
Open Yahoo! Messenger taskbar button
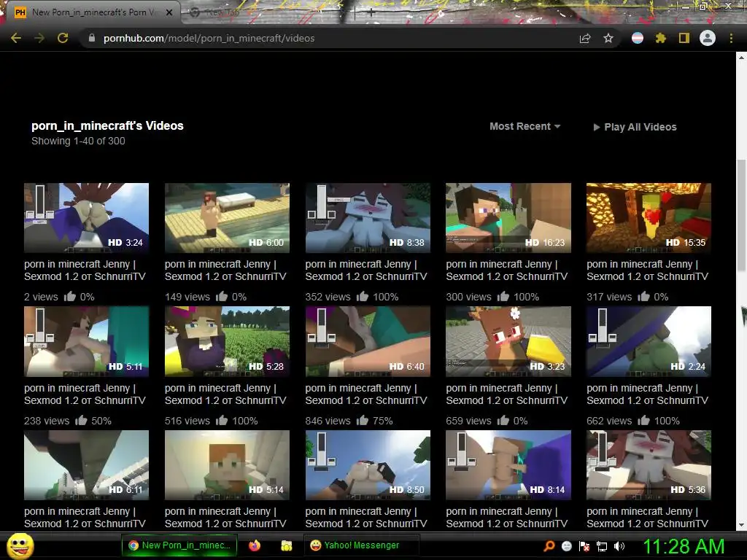[362, 545]
